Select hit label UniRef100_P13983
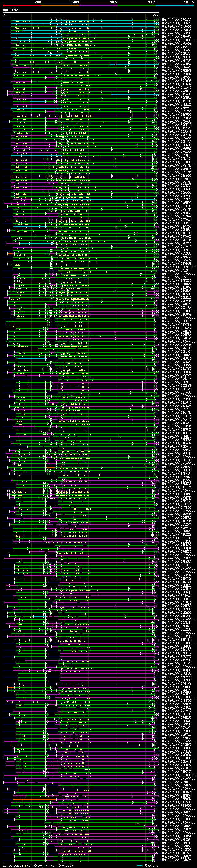 [177, 253]
